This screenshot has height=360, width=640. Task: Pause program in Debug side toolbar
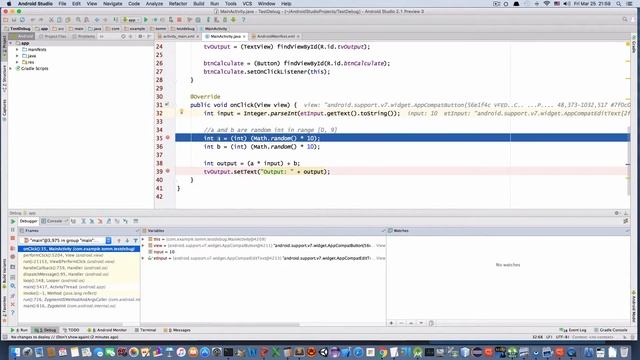13,230
